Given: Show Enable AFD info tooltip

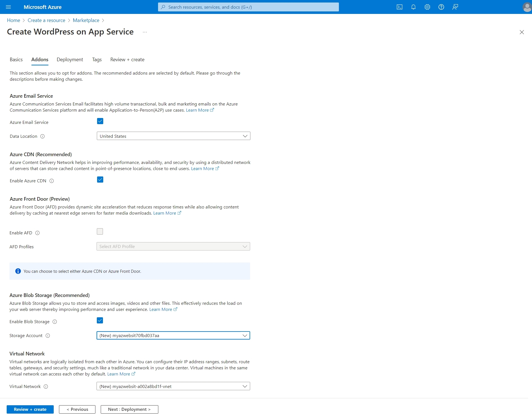Looking at the screenshot, I should tap(38, 233).
